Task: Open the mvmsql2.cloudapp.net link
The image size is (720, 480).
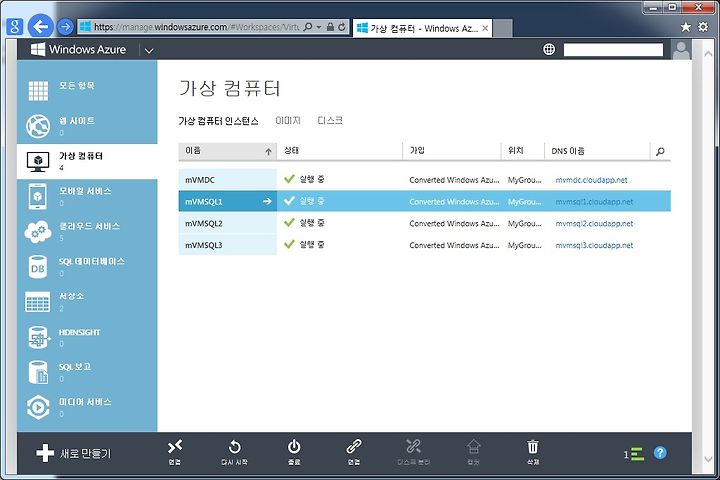Action: [x=594, y=224]
